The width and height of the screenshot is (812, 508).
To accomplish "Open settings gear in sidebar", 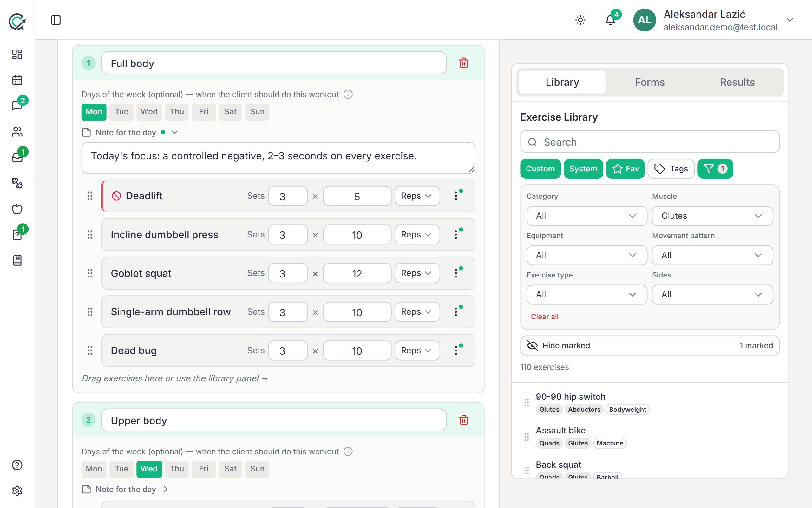I will (17, 491).
